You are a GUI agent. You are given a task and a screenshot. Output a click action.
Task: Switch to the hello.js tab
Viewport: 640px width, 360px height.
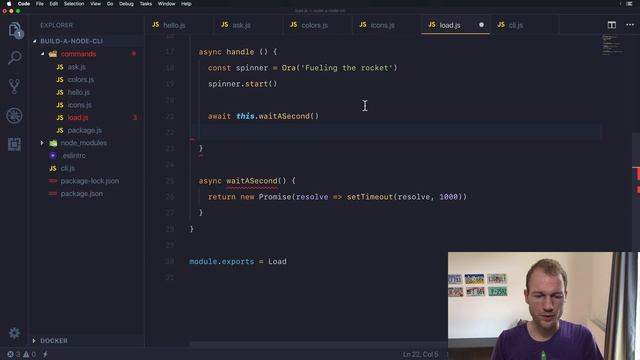pos(174,25)
